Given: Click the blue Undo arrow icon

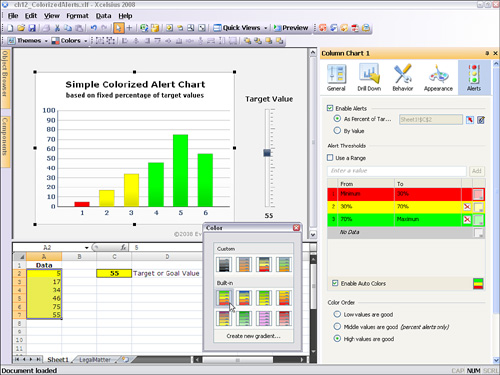Looking at the screenshot, I should [94, 28].
